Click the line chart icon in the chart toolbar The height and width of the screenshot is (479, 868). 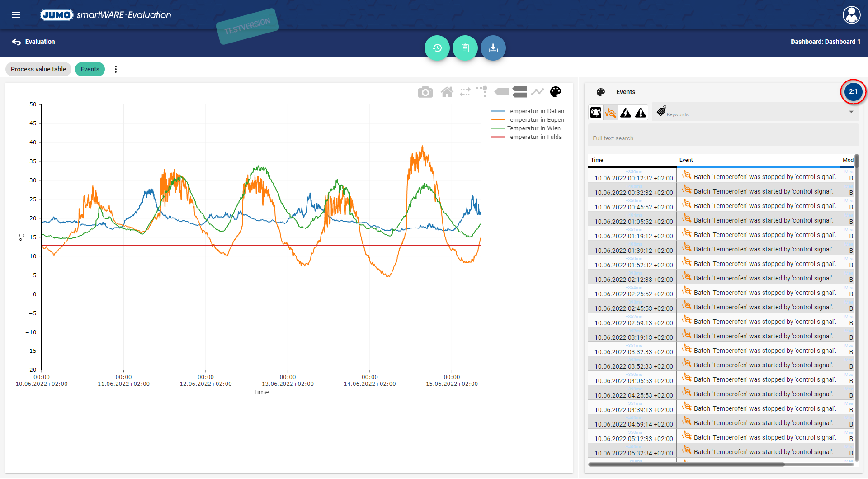pyautogui.click(x=537, y=92)
